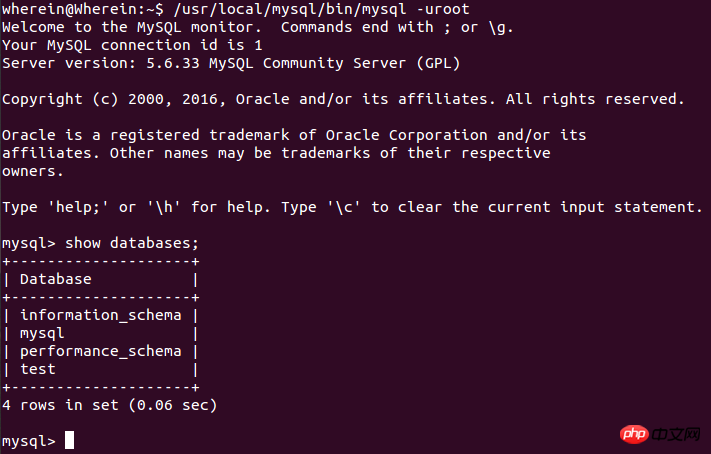Click the final mysql> prompt
The image size is (711, 454).
click(x=29, y=441)
